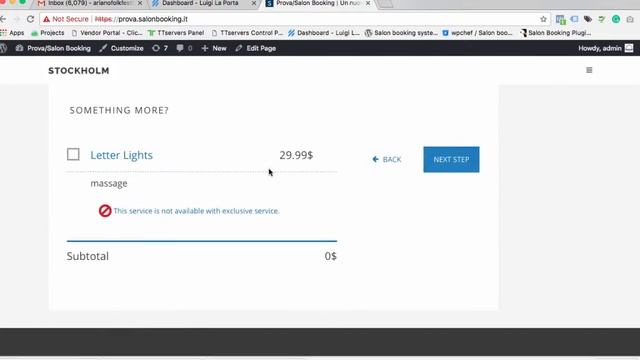Close the Gmail Inbox tab
The image size is (640, 360).
click(140, 3)
